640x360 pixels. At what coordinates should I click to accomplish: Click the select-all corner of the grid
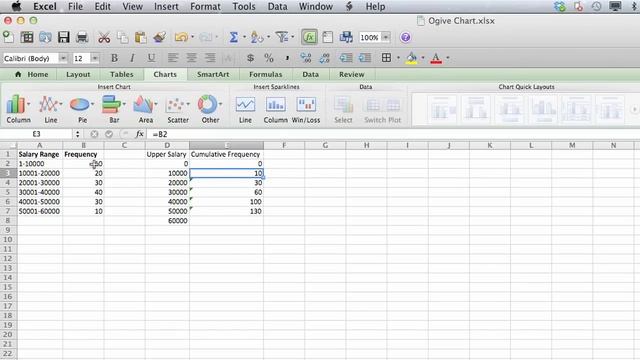[x=8, y=145]
